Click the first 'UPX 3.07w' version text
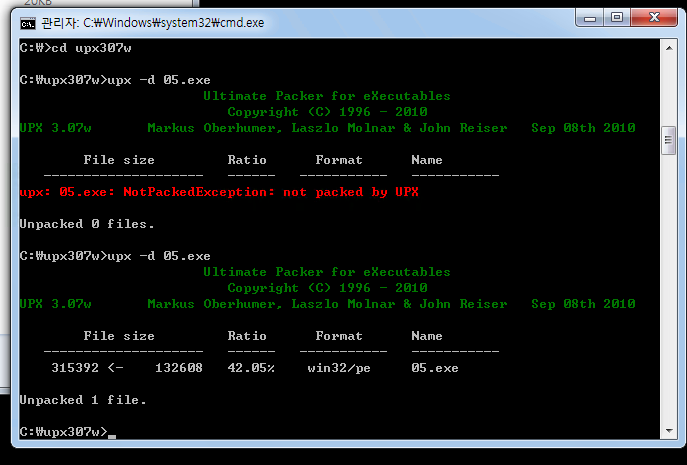The width and height of the screenshot is (687, 465). 56,128
